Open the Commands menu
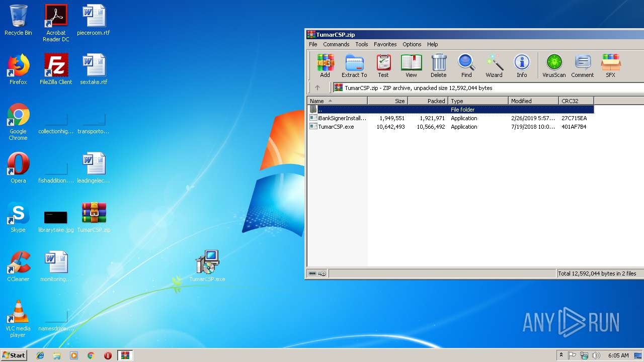The image size is (644, 362). coord(336,44)
